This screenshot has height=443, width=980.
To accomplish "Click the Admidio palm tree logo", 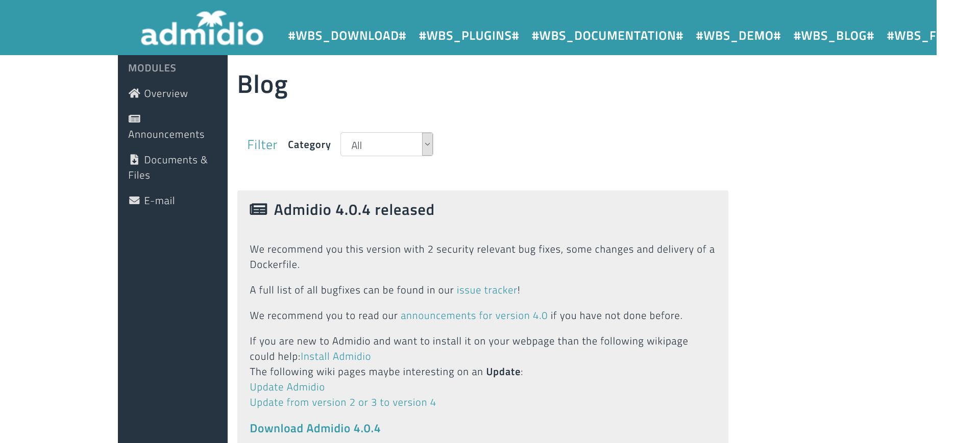I will point(202,29).
